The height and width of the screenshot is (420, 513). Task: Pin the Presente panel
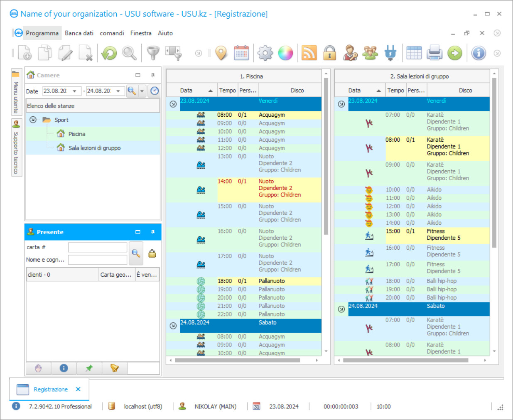(x=153, y=232)
